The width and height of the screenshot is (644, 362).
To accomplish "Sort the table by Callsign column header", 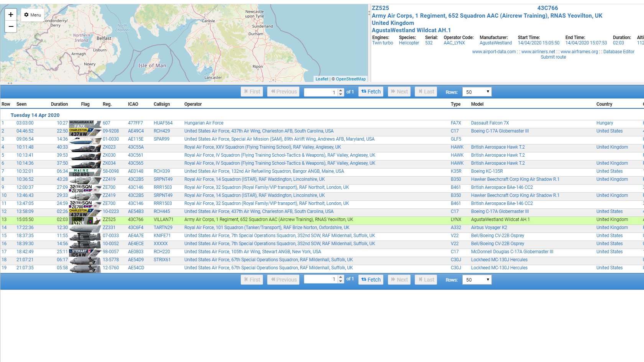I will click(x=162, y=104).
